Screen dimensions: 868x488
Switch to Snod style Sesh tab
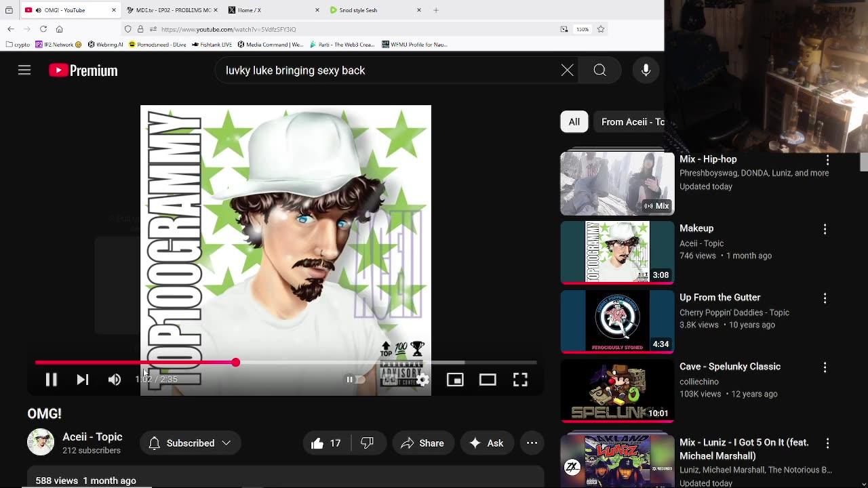pos(374,10)
